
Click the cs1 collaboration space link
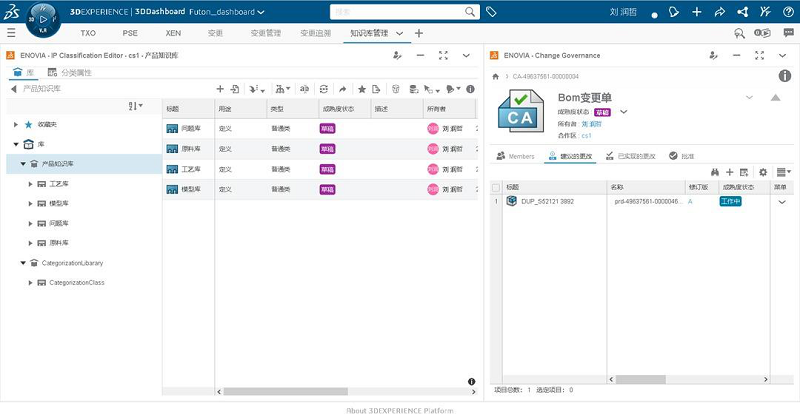click(x=586, y=135)
